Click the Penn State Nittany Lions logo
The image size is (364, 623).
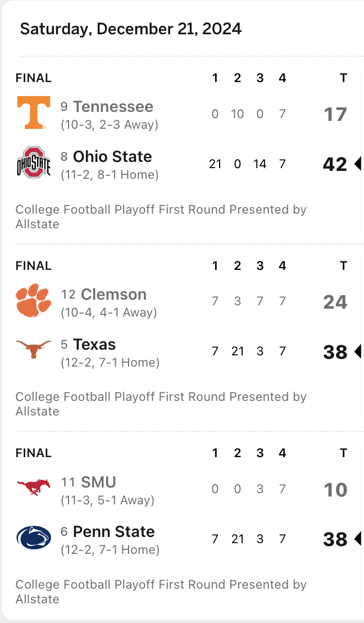[33, 538]
